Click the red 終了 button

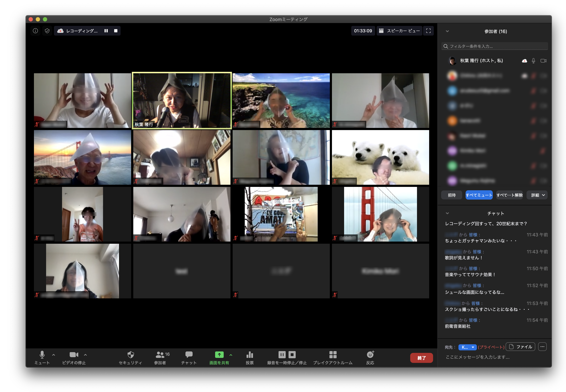(x=421, y=358)
